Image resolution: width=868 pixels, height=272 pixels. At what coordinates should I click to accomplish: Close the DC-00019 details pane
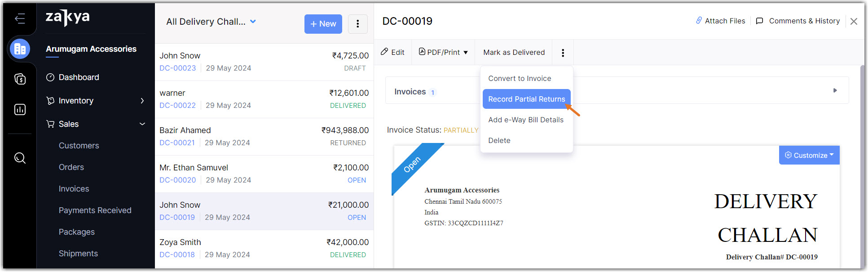pos(854,21)
